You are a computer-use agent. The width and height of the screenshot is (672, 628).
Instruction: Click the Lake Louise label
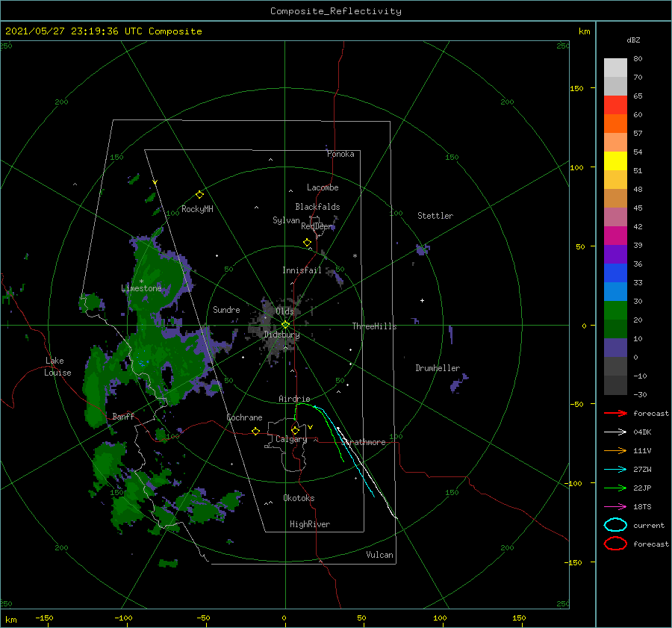tap(57, 367)
